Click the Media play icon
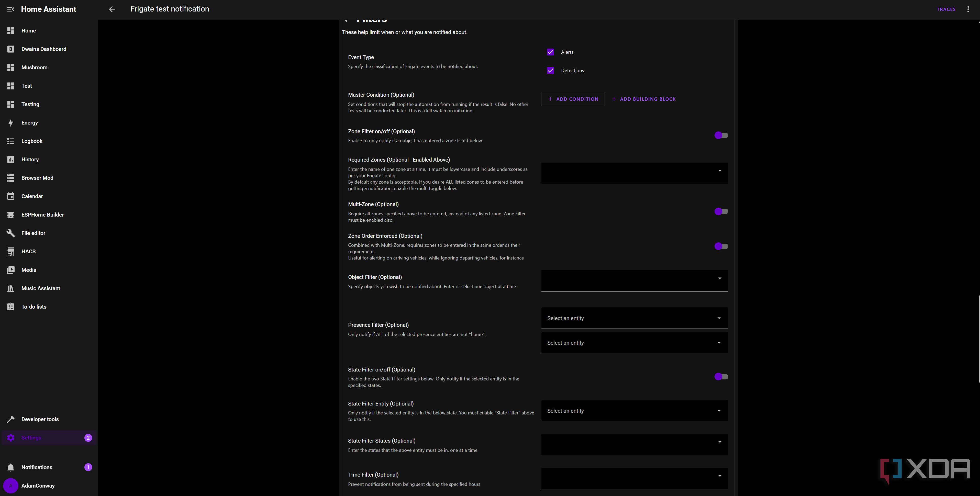 pyautogui.click(x=11, y=270)
